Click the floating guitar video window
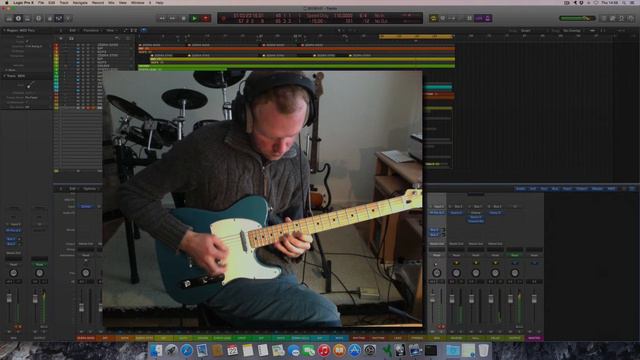Screen dimensions: 640x360 tap(262, 199)
